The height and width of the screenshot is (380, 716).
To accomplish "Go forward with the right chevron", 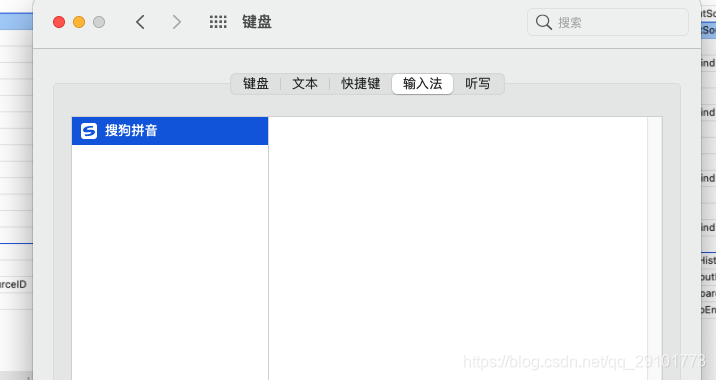I will point(177,22).
